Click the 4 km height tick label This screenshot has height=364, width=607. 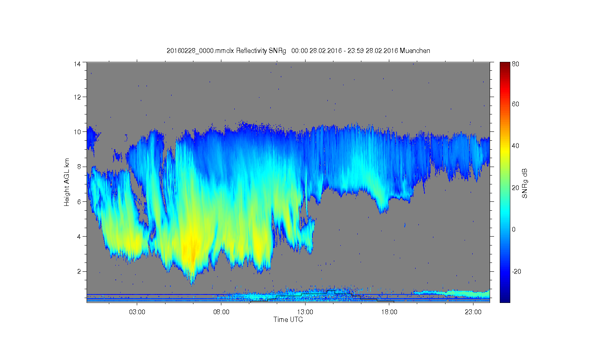point(79,237)
